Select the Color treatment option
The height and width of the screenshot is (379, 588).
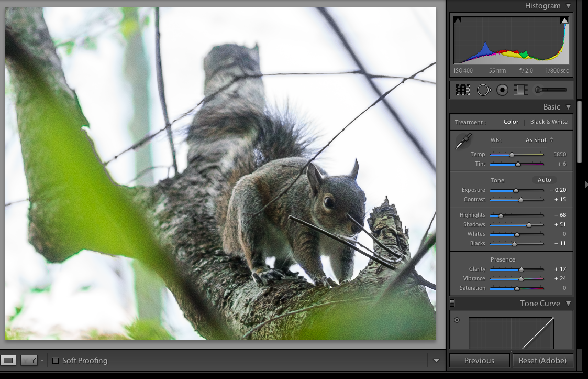[x=511, y=122]
